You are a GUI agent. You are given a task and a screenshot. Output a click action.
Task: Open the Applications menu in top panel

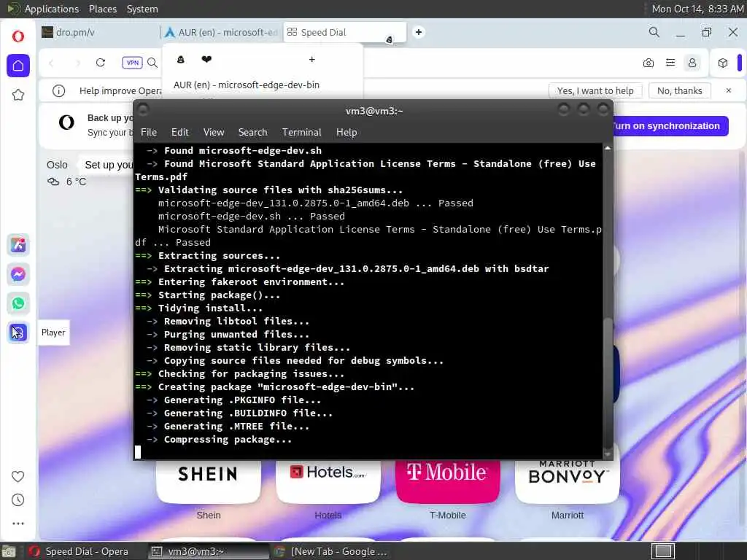[52, 9]
